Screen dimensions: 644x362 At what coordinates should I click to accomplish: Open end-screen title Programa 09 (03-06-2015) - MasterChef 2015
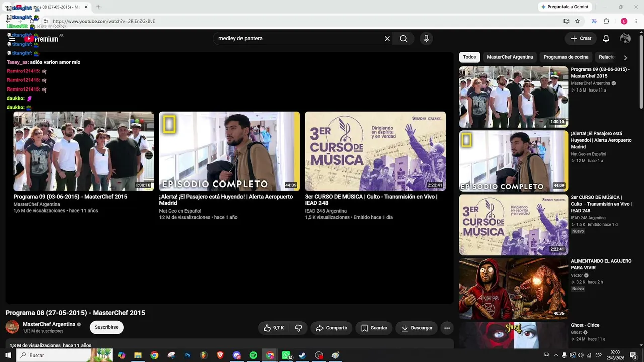click(x=70, y=197)
